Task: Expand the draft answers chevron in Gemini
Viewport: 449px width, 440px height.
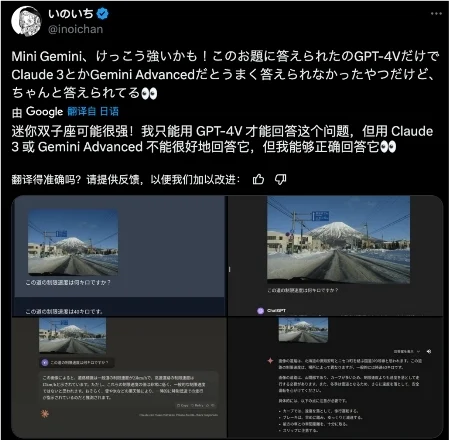Action: tap(419, 351)
